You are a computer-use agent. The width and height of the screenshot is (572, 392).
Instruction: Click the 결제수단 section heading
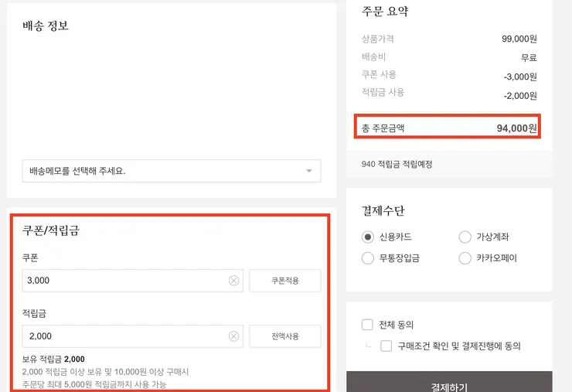[x=383, y=210]
